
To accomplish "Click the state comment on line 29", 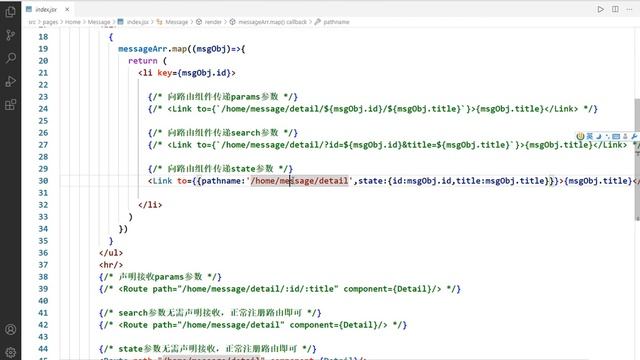I will [220, 169].
